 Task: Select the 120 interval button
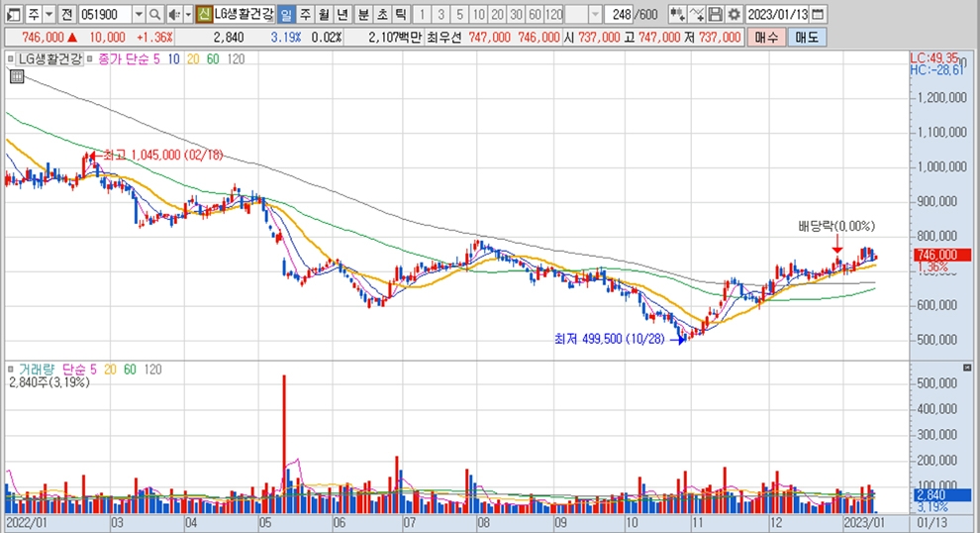click(553, 14)
